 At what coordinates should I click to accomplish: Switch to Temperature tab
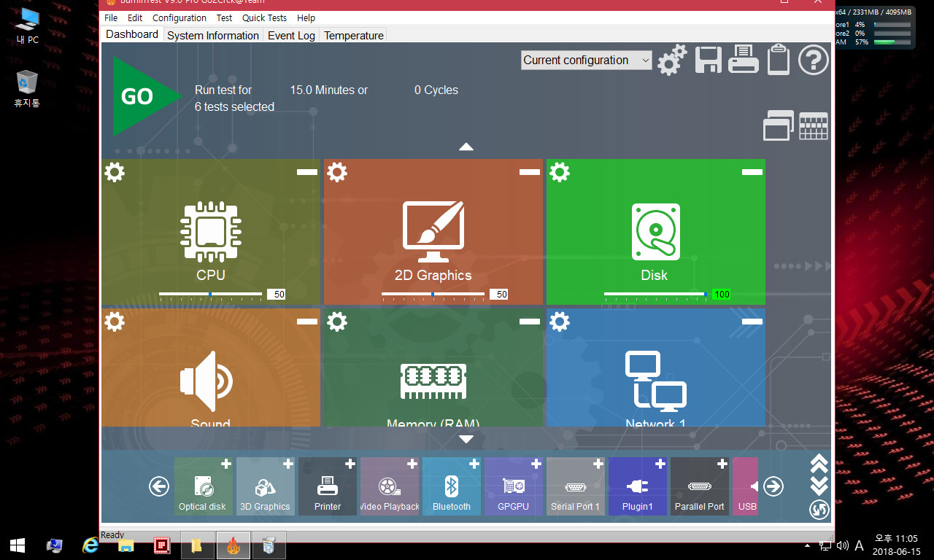point(354,35)
